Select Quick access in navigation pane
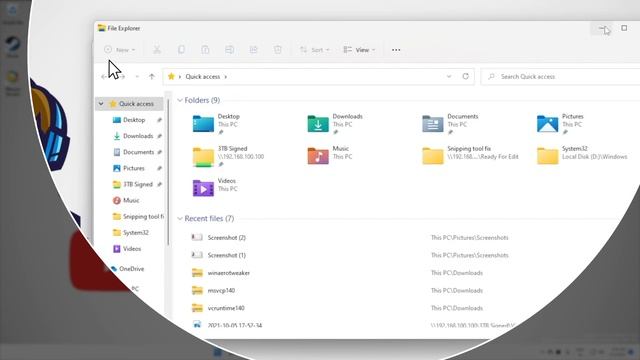Viewport: 640px width, 360px height. point(130,104)
